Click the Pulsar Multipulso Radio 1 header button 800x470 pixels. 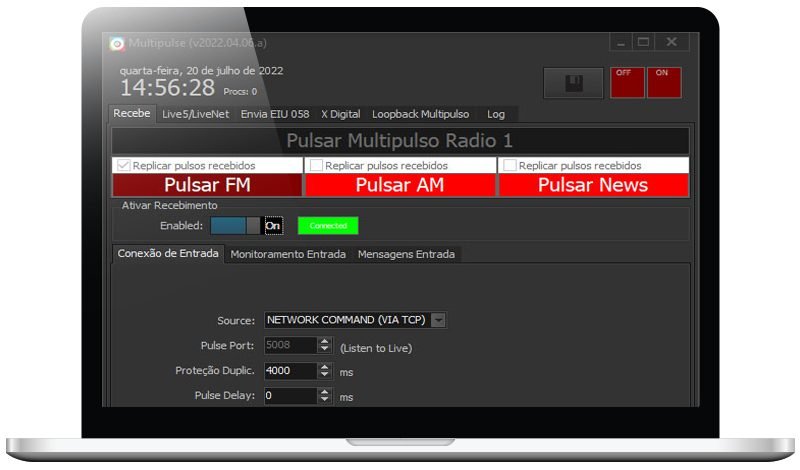point(400,140)
